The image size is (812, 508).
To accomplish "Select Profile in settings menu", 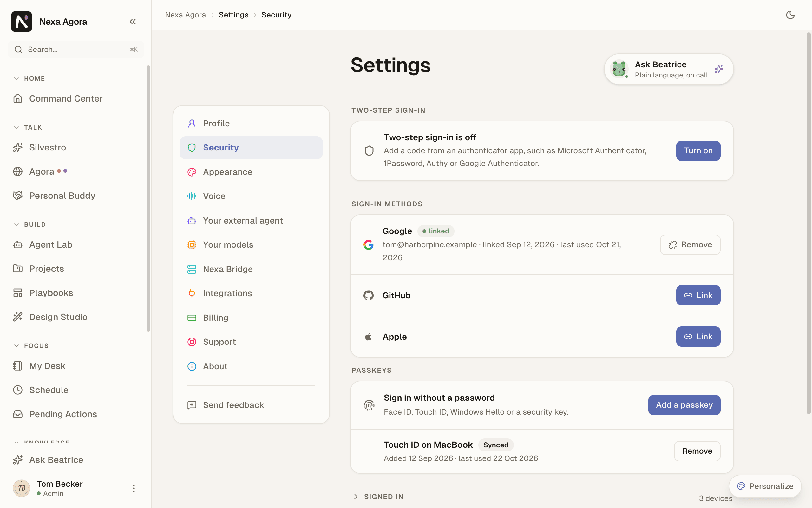I will click(251, 124).
